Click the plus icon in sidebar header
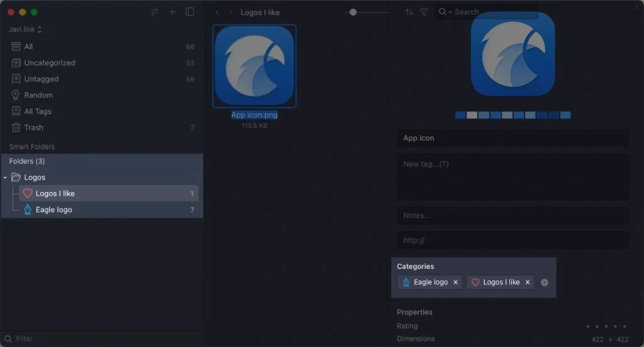Viewport: 644px width, 347px height. [172, 12]
